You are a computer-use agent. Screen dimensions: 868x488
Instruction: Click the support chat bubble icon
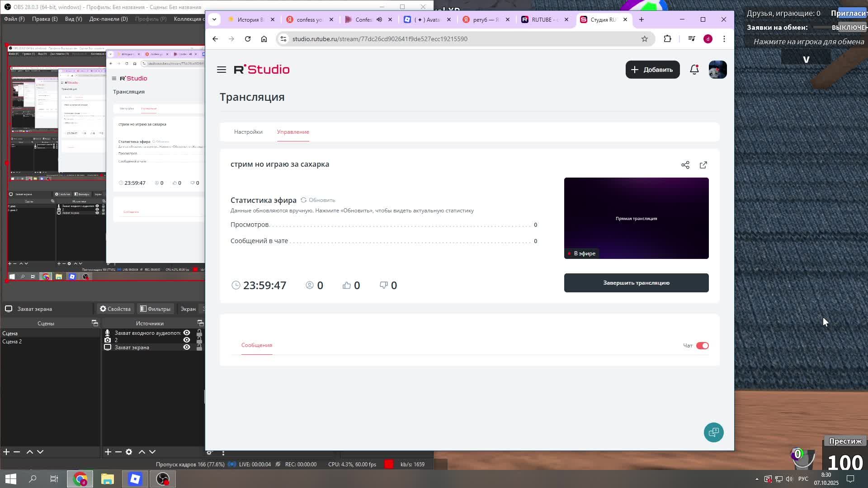(713, 432)
